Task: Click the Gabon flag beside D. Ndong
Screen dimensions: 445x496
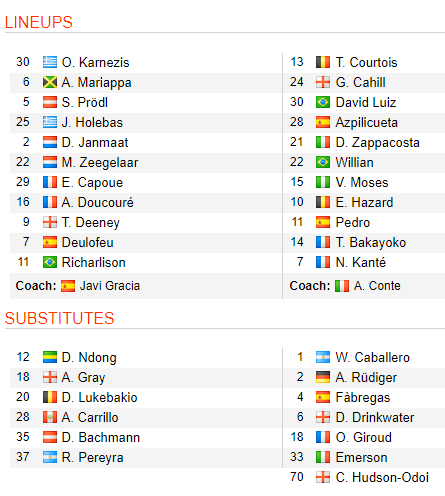Action: [50, 357]
